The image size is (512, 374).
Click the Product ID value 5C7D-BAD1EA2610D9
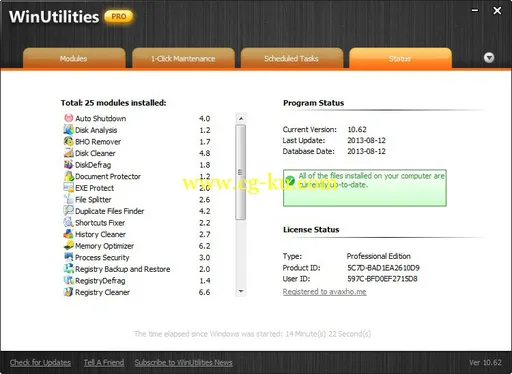[x=383, y=268]
